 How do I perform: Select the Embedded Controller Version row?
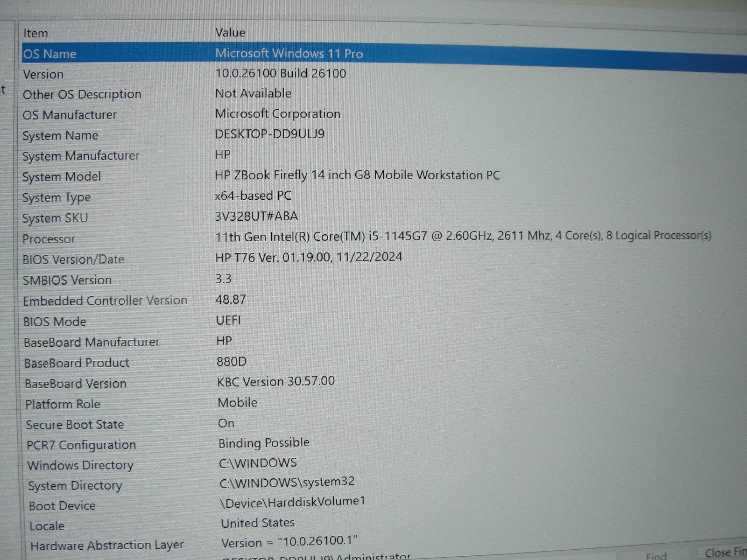pos(140,300)
